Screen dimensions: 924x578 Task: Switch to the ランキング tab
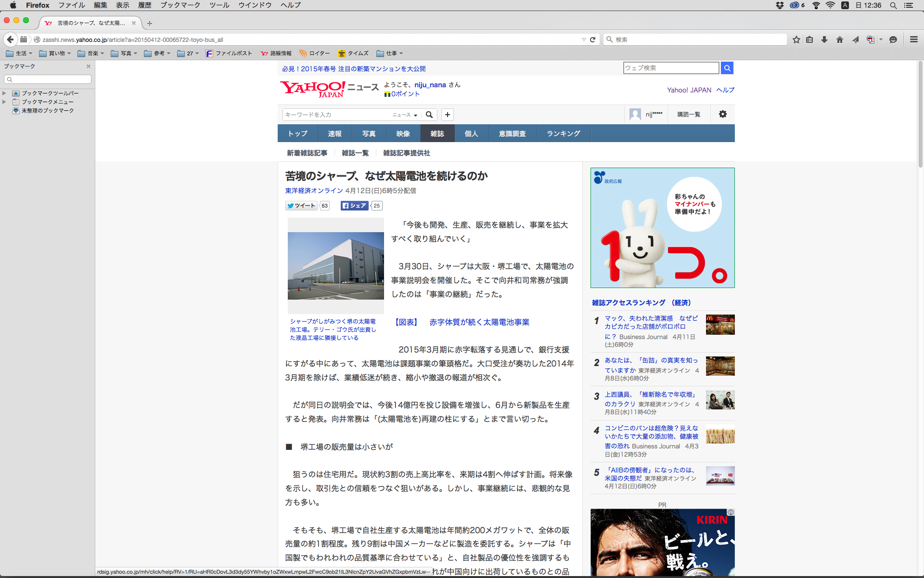coord(563,133)
